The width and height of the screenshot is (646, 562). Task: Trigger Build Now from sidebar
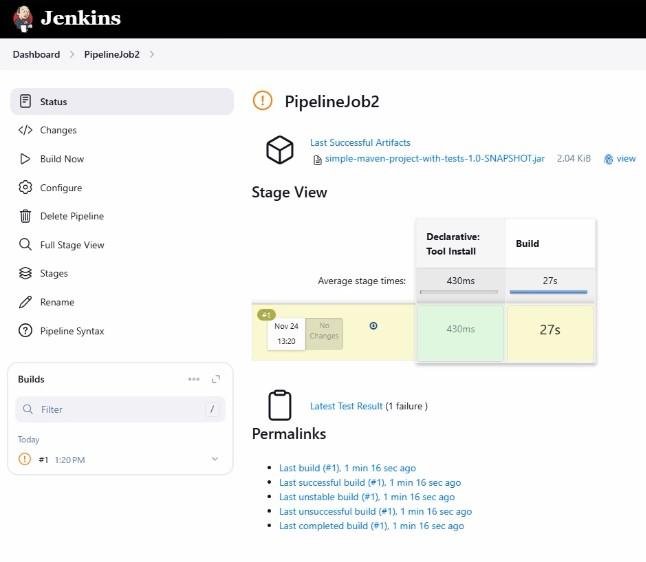62,159
